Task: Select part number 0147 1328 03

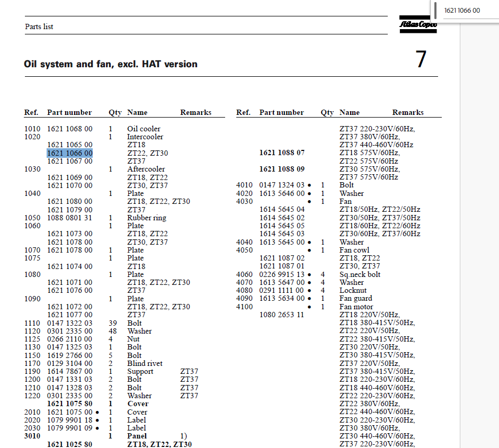Action: pos(70,388)
